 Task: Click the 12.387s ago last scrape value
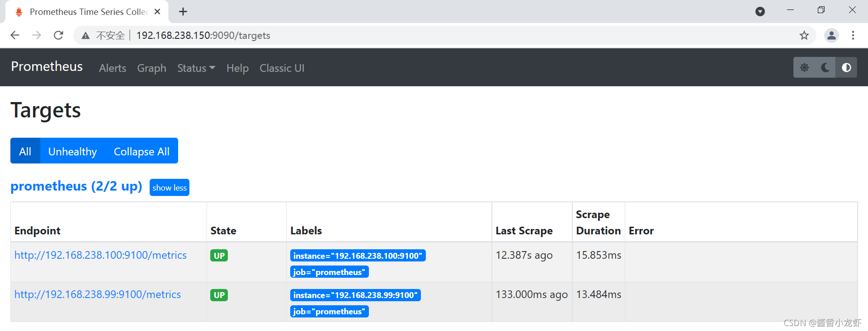524,255
